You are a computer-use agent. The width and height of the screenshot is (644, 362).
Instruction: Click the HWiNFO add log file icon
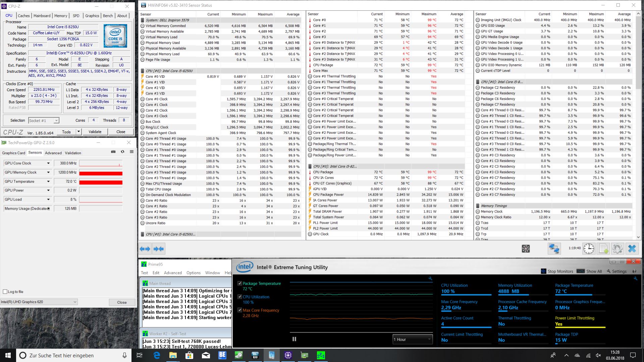(x=603, y=249)
